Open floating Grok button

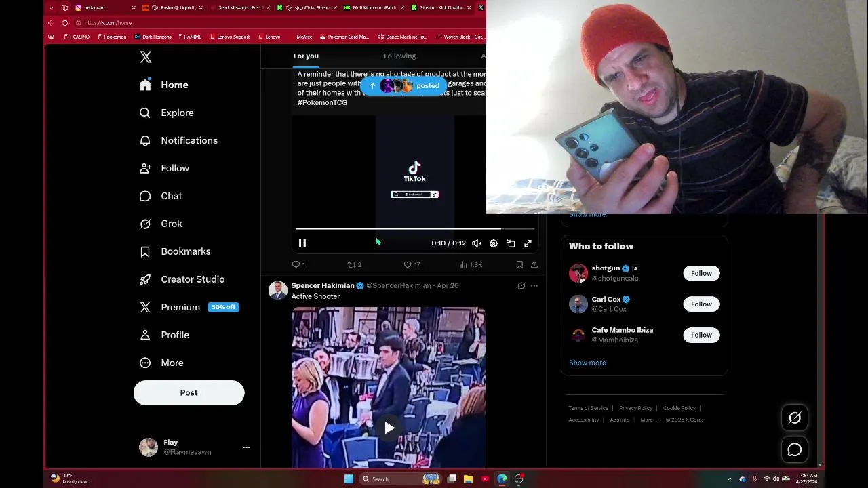(x=795, y=418)
